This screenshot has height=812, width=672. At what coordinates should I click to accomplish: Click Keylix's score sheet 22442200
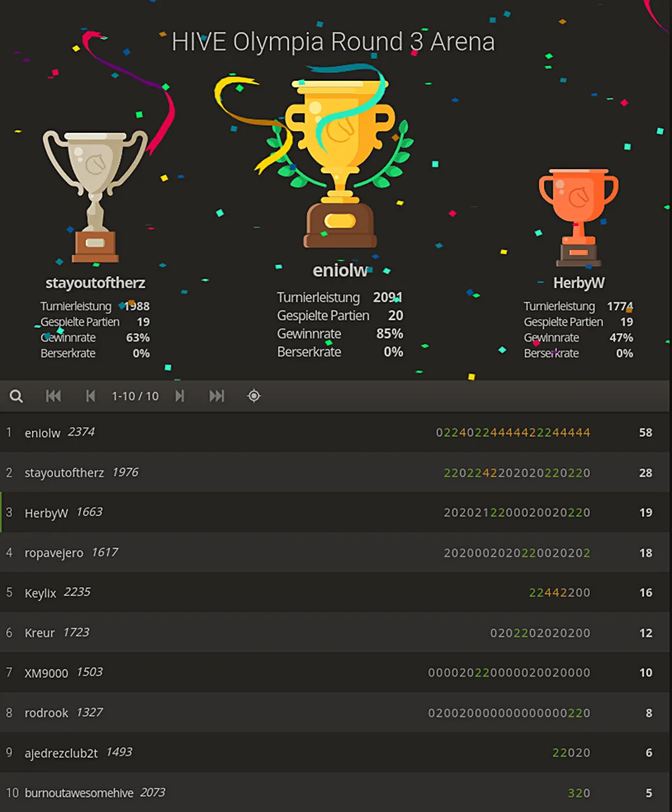[x=560, y=593]
